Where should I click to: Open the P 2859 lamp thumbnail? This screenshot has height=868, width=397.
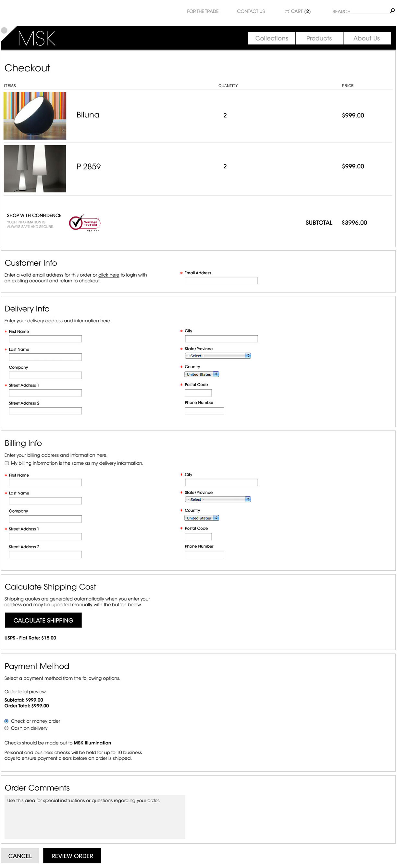point(35,169)
